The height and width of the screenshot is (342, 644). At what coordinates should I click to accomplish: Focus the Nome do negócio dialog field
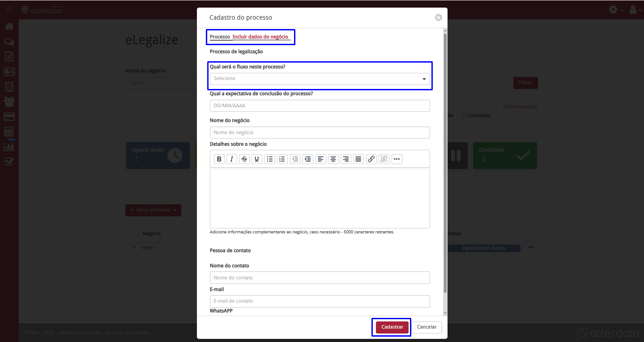pyautogui.click(x=320, y=133)
